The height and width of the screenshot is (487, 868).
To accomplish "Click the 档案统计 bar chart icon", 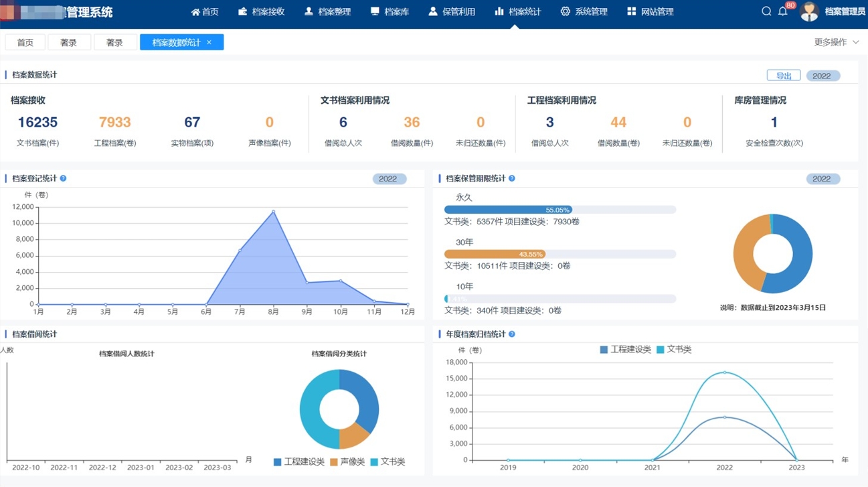I will [x=499, y=11].
